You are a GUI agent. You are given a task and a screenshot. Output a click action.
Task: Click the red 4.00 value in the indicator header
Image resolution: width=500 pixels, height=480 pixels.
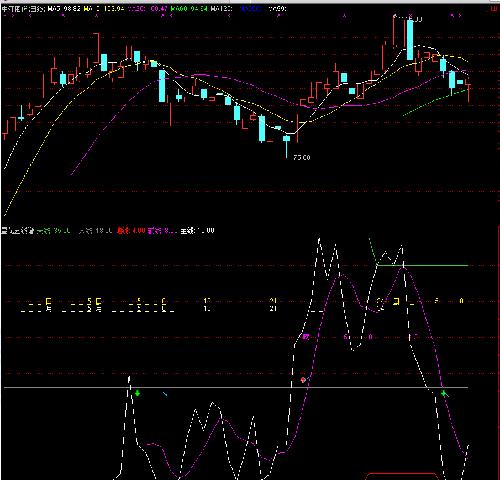pyautogui.click(x=139, y=230)
